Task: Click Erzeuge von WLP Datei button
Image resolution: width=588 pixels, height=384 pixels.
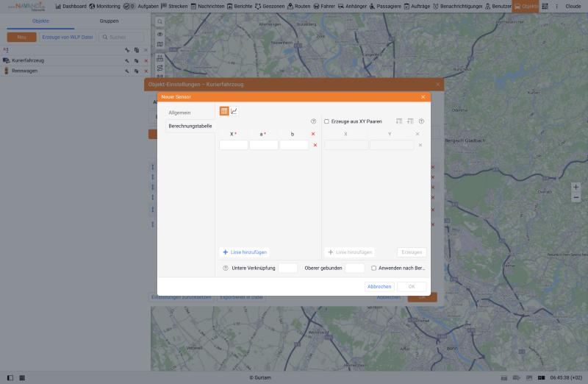Action: click(x=68, y=38)
